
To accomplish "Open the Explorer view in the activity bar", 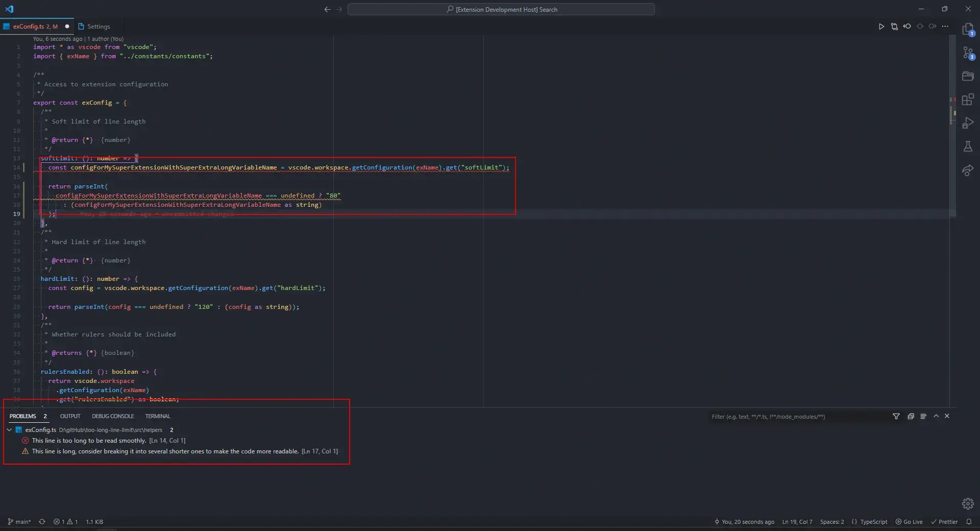I will (x=968, y=29).
